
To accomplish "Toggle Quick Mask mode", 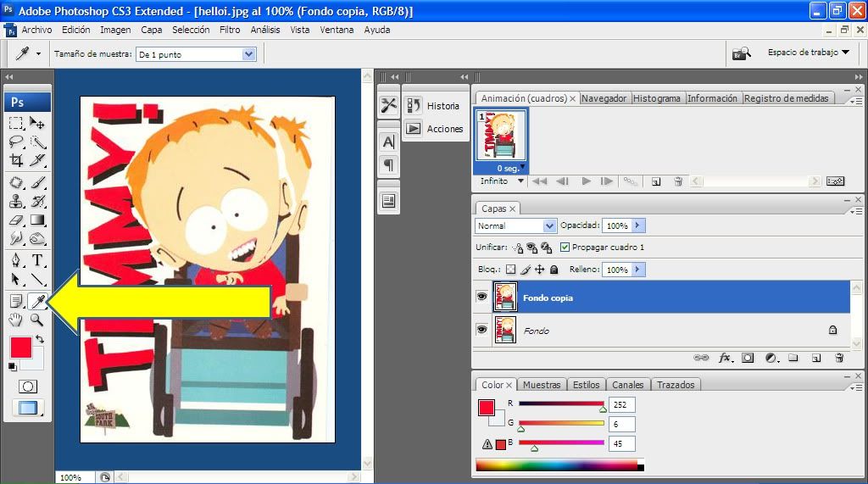I will [x=28, y=387].
